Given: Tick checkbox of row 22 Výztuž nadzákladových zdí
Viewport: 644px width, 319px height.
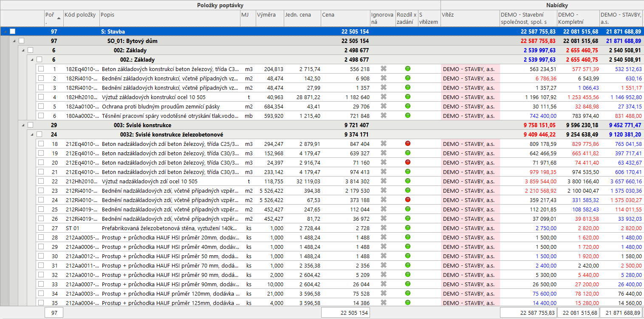Looking at the screenshot, I should 41,181.
